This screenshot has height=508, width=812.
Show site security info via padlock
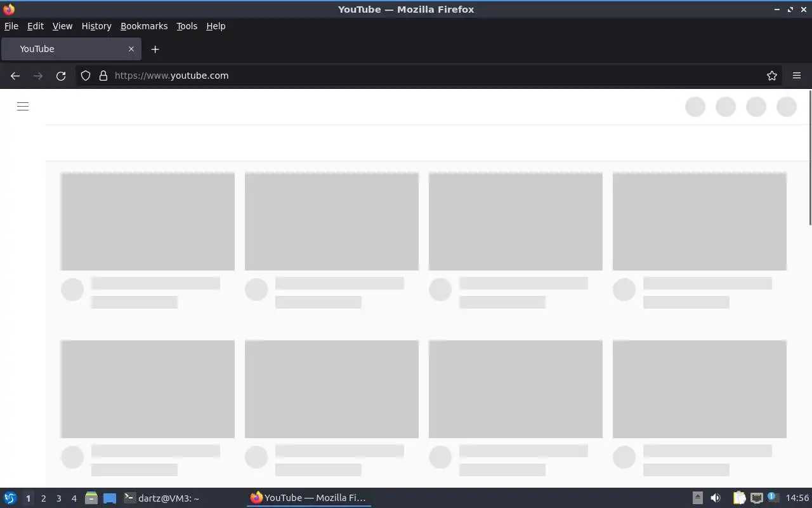point(103,76)
